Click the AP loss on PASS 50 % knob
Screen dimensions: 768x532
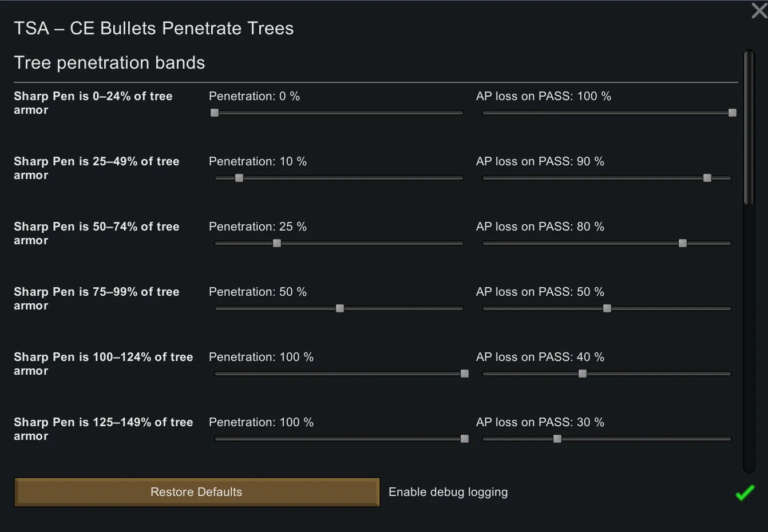[x=607, y=308]
